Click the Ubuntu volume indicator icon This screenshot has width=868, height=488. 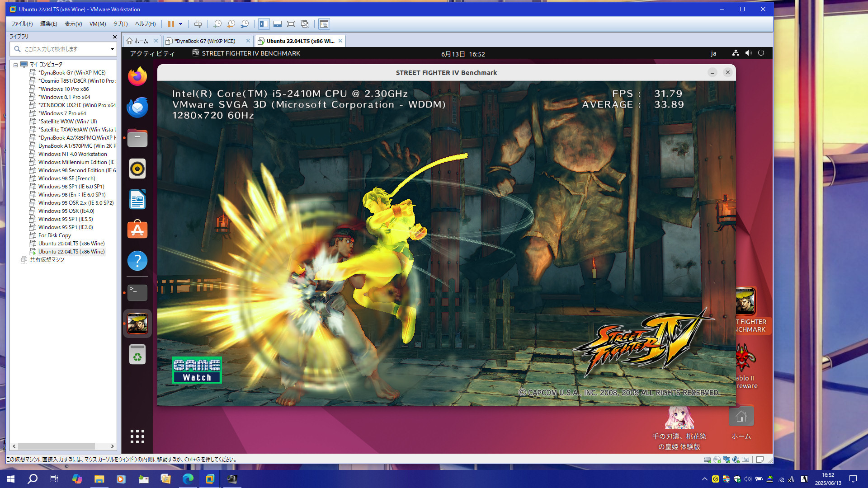[749, 53]
